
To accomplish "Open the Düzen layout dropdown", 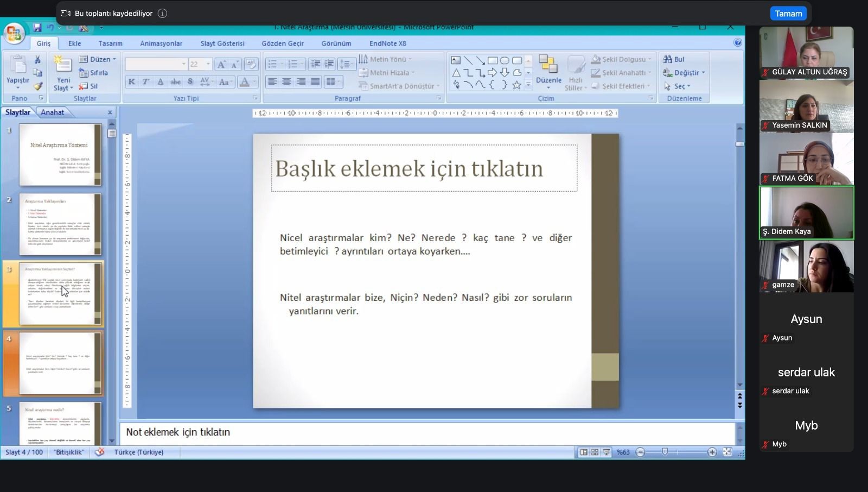I will pyautogui.click(x=98, y=59).
